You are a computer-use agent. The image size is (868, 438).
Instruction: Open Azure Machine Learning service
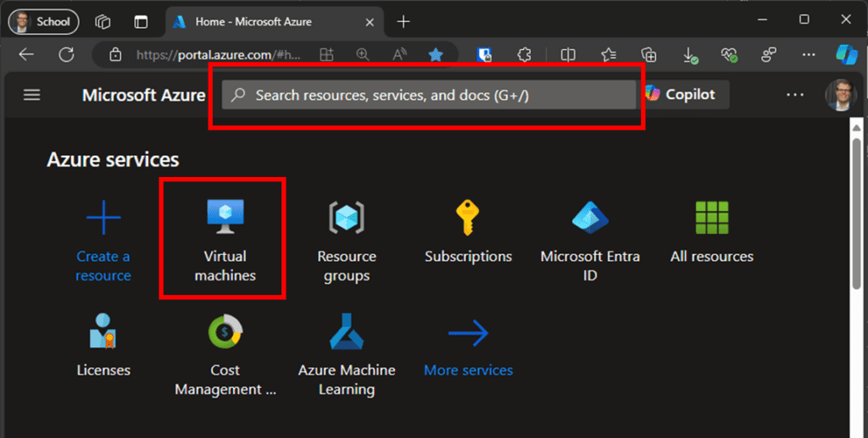(347, 355)
